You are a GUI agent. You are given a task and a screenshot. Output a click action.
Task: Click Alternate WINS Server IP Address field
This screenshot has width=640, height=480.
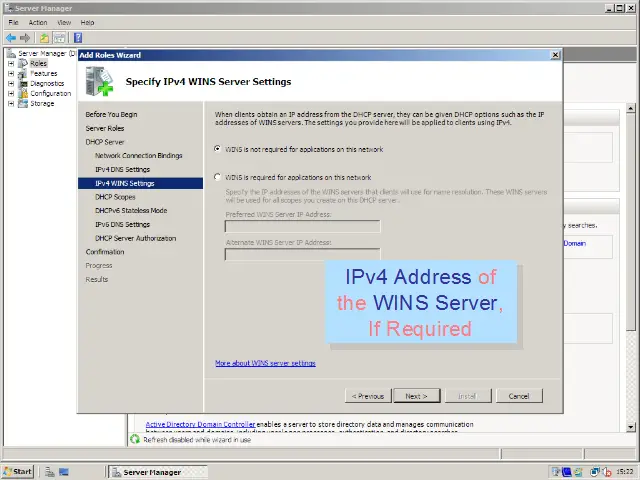[x=302, y=254]
